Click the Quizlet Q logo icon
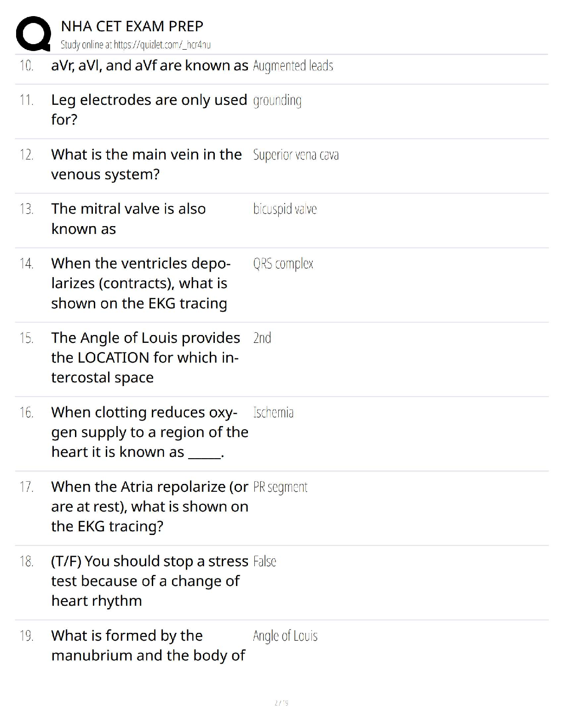The image size is (563, 728). pyautogui.click(x=33, y=34)
